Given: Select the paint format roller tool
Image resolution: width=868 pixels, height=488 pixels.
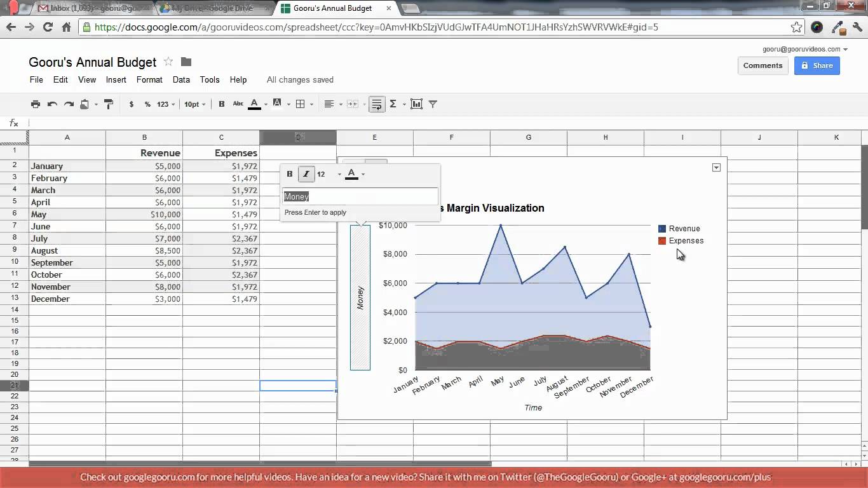Looking at the screenshot, I should click(x=108, y=104).
